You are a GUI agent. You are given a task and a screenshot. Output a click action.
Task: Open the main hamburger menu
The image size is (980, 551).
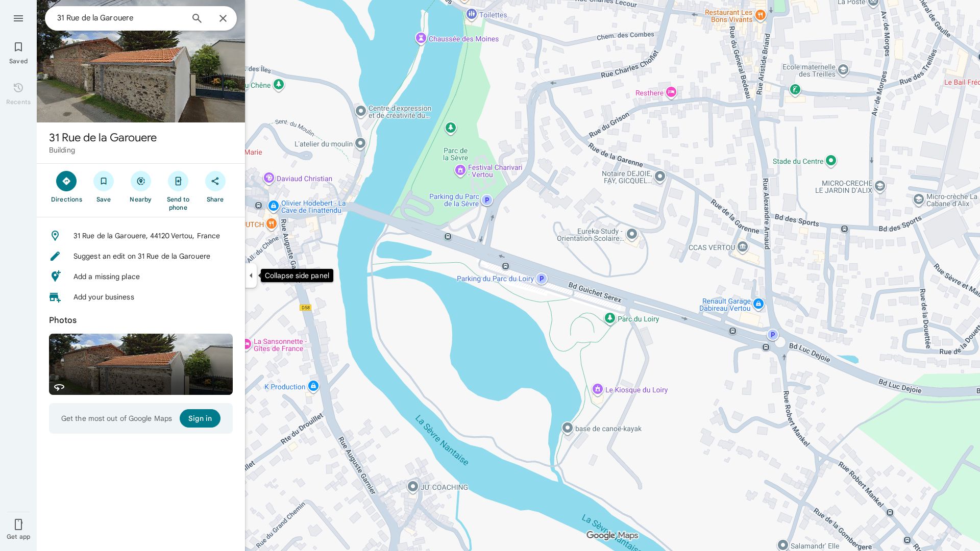[x=18, y=18]
